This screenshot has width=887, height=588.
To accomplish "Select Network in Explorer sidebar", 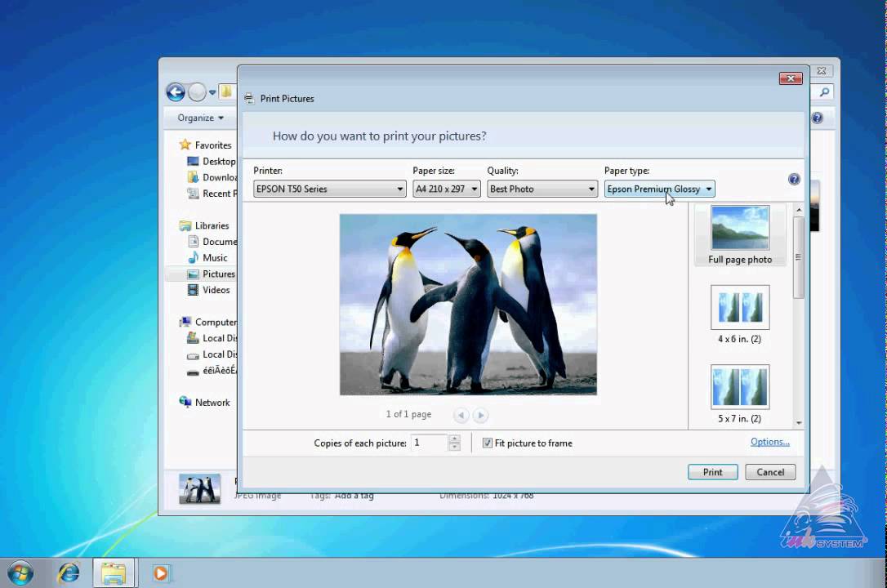I will coord(212,403).
